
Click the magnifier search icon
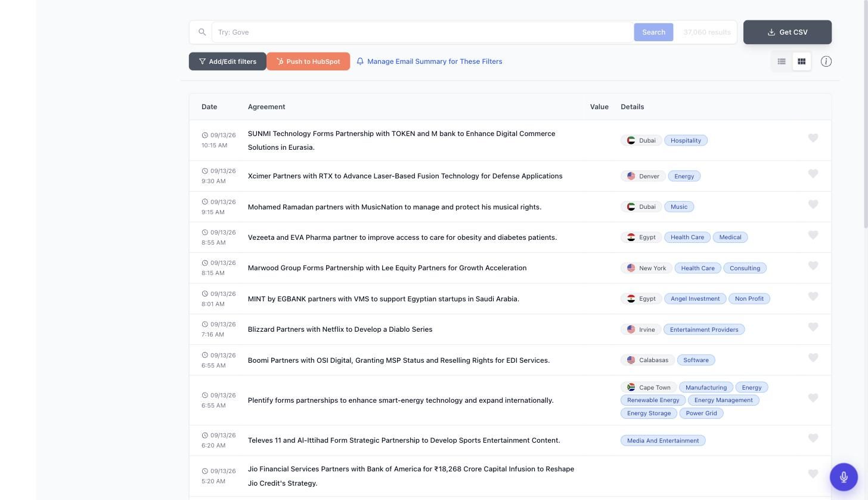(x=202, y=32)
